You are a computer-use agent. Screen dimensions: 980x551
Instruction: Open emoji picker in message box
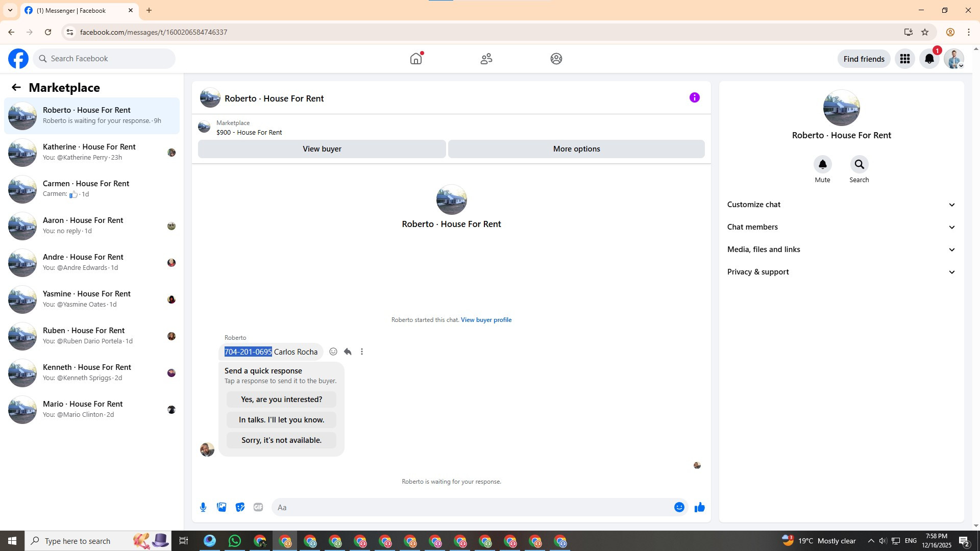click(x=679, y=507)
